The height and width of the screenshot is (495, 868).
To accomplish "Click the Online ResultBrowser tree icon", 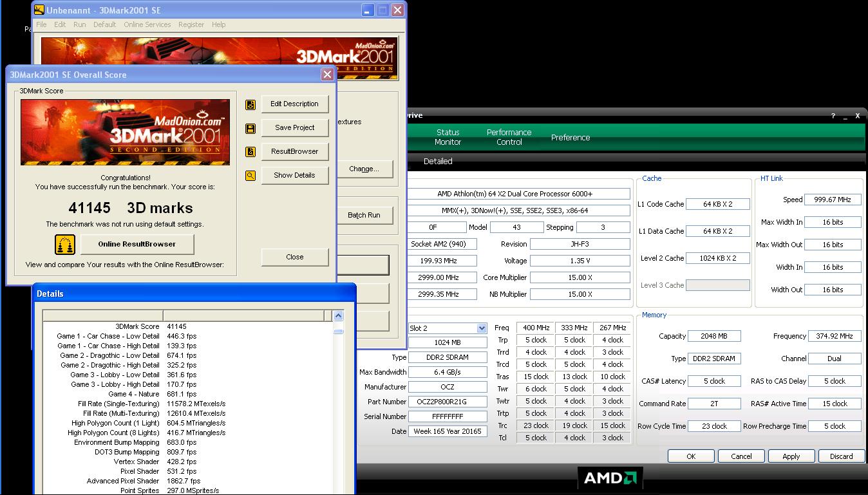I will coord(64,245).
